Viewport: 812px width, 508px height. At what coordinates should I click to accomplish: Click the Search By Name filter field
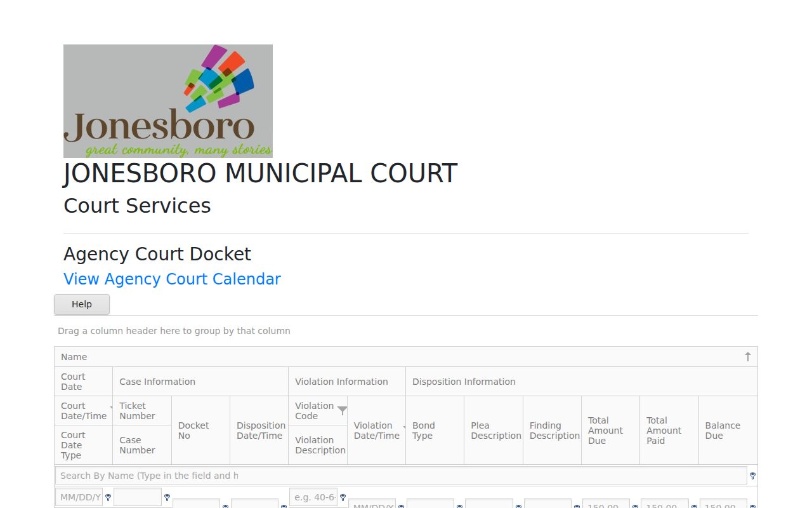pyautogui.click(x=401, y=476)
